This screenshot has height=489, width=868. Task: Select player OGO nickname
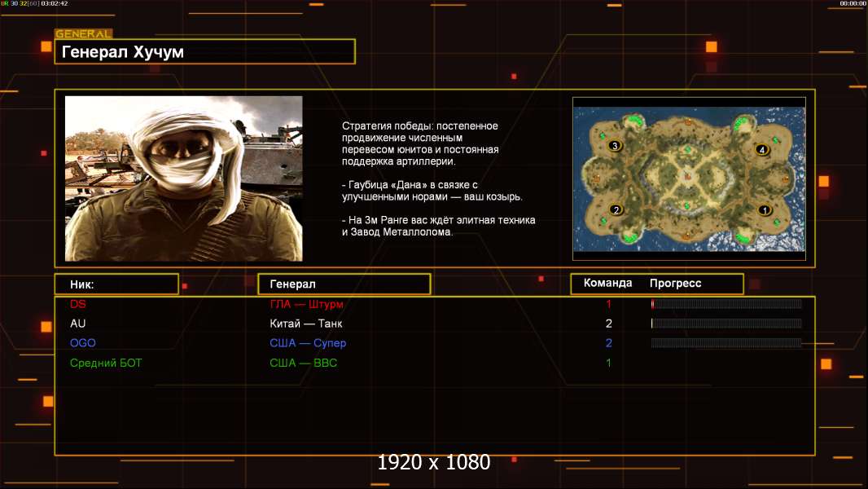[x=83, y=343]
